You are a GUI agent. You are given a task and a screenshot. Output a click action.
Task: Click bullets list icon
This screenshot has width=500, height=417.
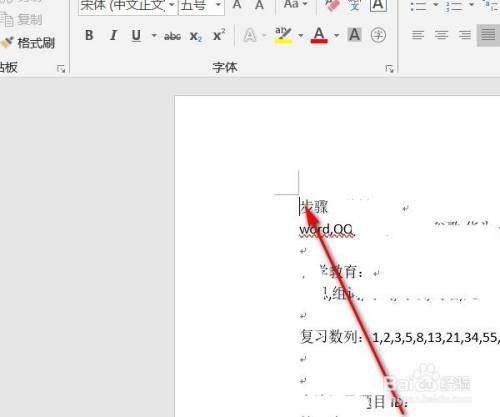pos(417,5)
